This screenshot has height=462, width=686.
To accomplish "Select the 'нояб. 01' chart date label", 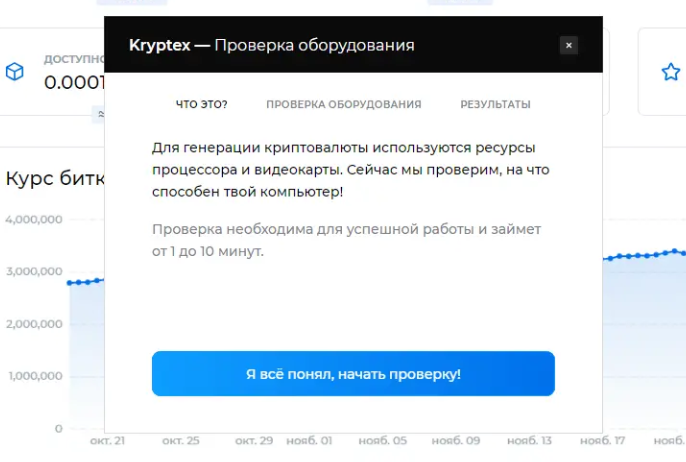I will (309, 441).
